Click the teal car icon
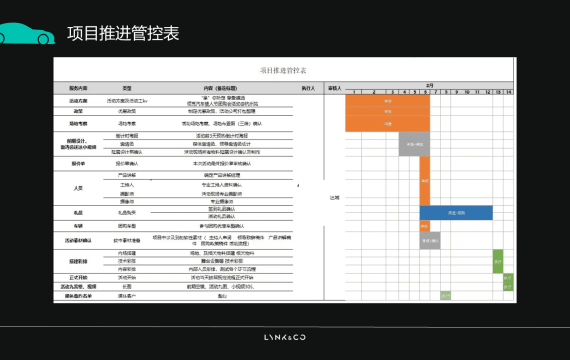 (x=27, y=33)
